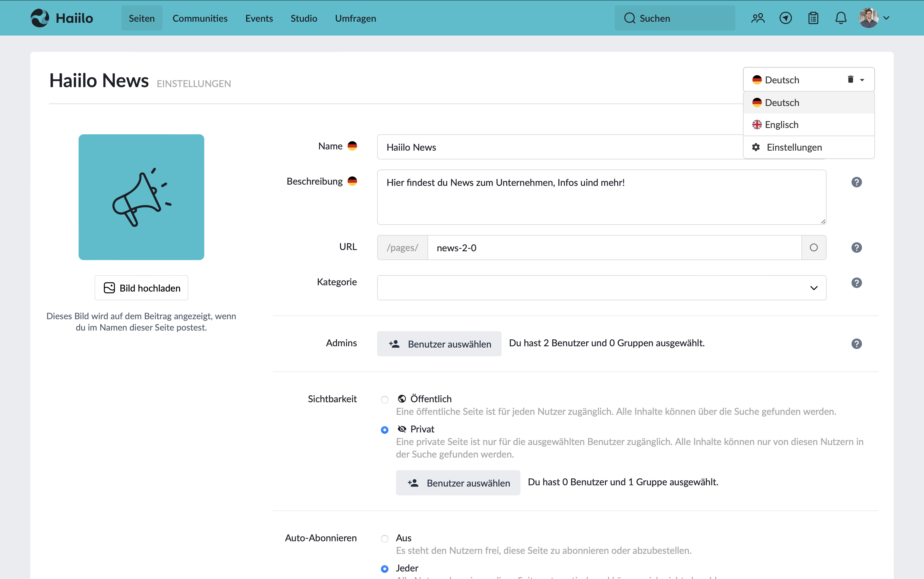Select the Öffentlich visibility radio button
The height and width of the screenshot is (579, 924).
(384, 399)
